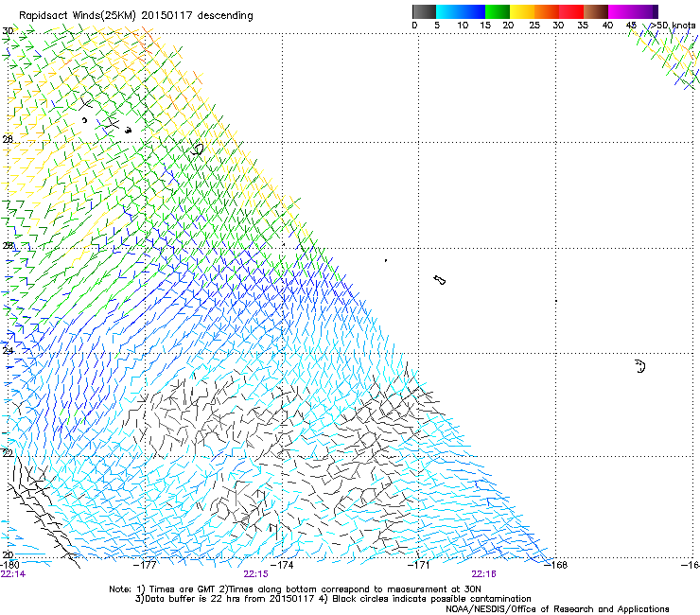The width and height of the screenshot is (700, 615).
Task: Click the island outline near 24N on the right
Action: click(x=640, y=366)
